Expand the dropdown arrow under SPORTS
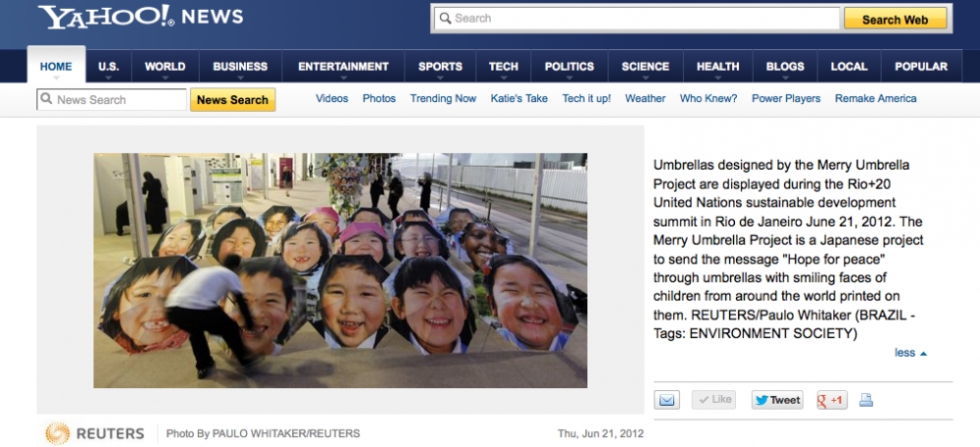The width and height of the screenshot is (980, 447). [440, 78]
